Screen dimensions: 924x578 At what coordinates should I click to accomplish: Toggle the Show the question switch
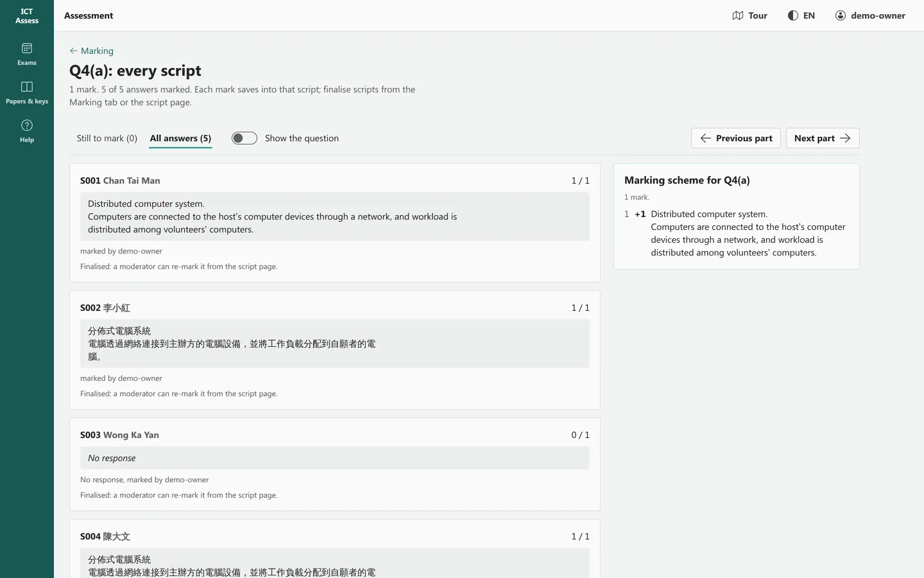[244, 138]
